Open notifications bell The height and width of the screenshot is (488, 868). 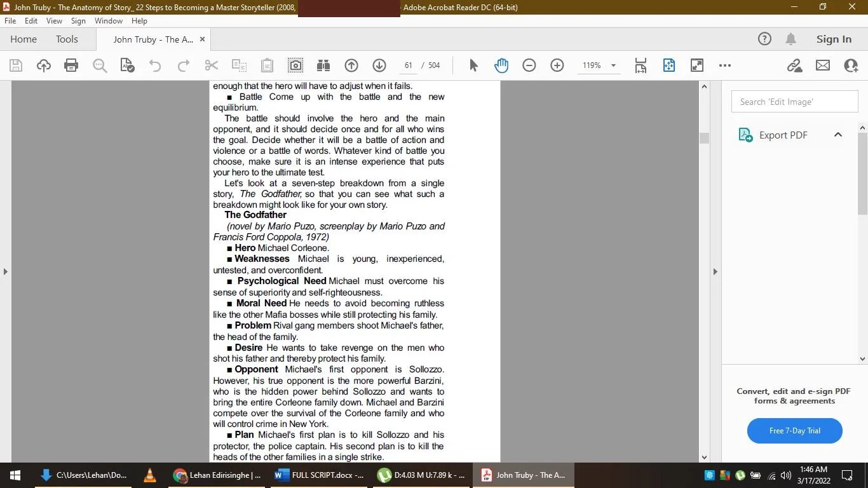point(791,39)
